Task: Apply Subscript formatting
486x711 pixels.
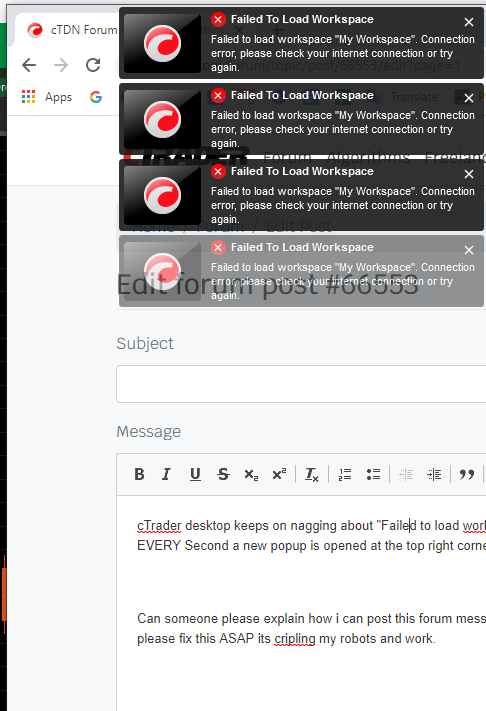Action: (251, 474)
